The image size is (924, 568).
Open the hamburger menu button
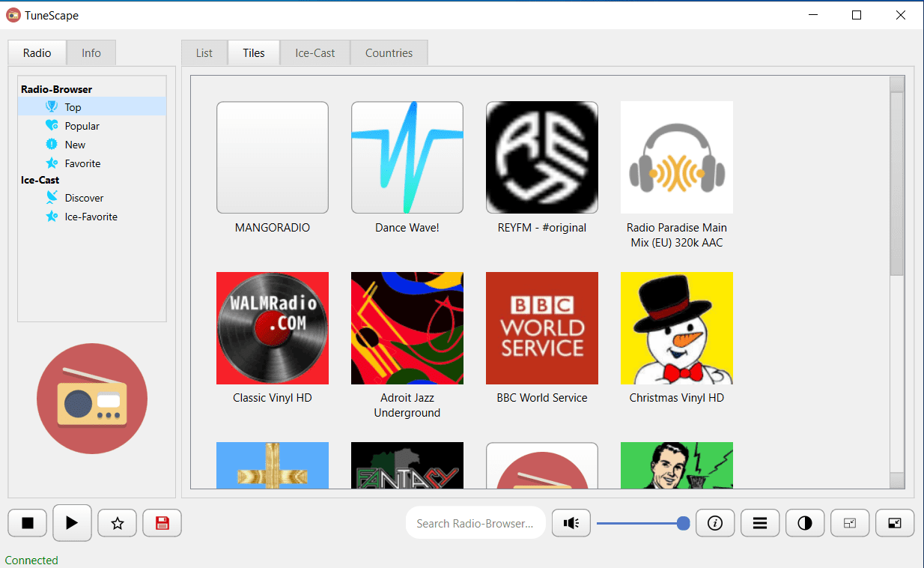point(760,523)
